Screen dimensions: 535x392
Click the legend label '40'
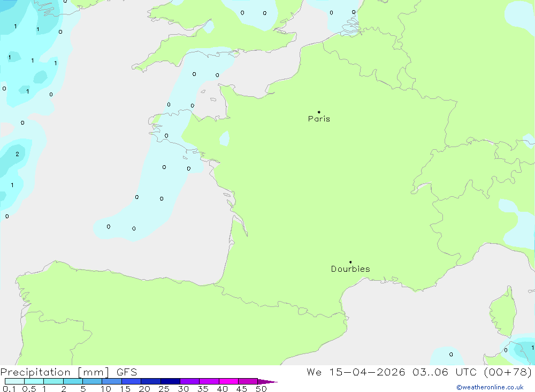click(223, 389)
